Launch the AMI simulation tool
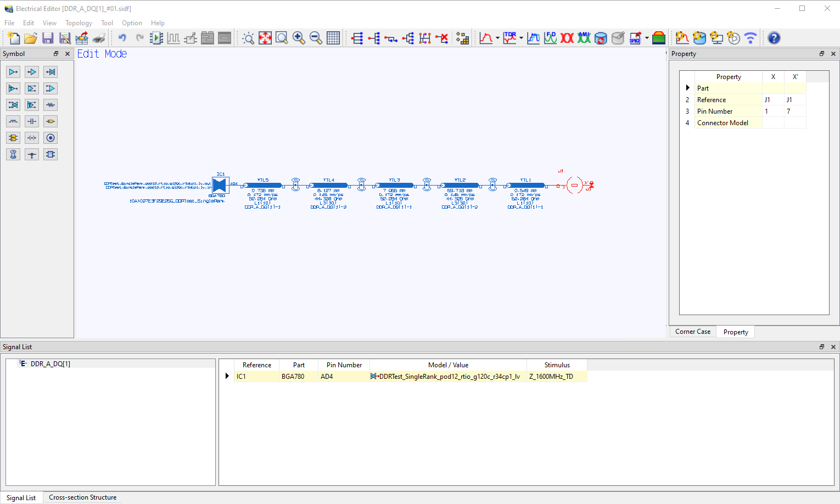The height and width of the screenshot is (504, 840). tap(584, 38)
